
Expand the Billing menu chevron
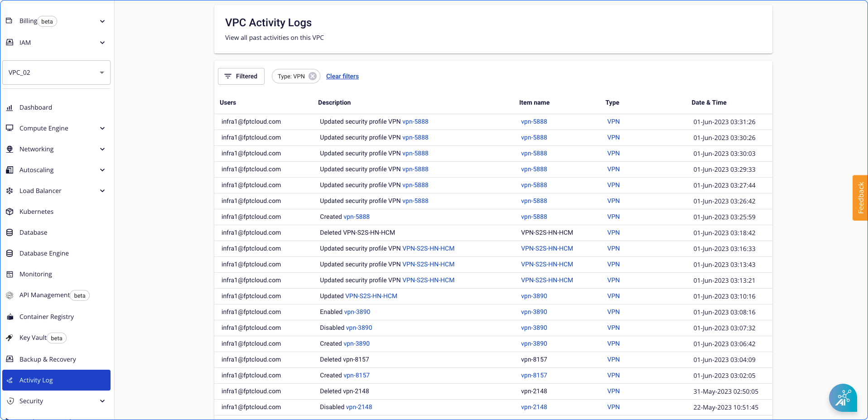point(102,21)
